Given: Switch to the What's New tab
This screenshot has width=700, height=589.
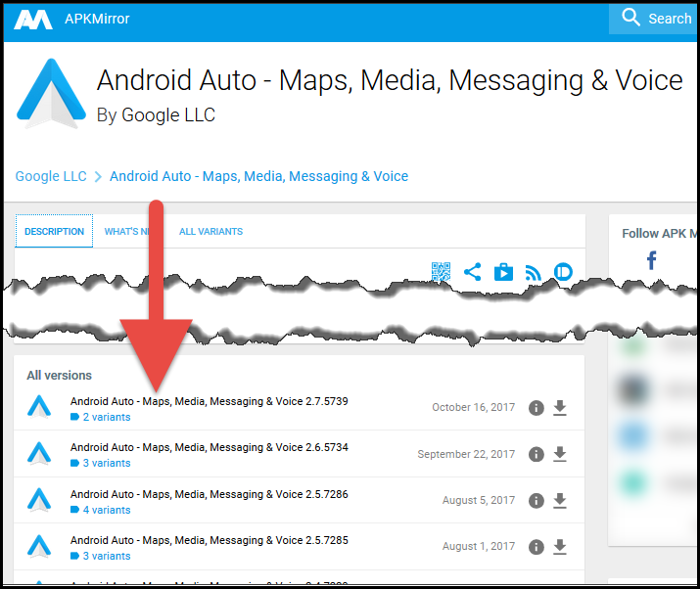Looking at the screenshot, I should click(127, 231).
